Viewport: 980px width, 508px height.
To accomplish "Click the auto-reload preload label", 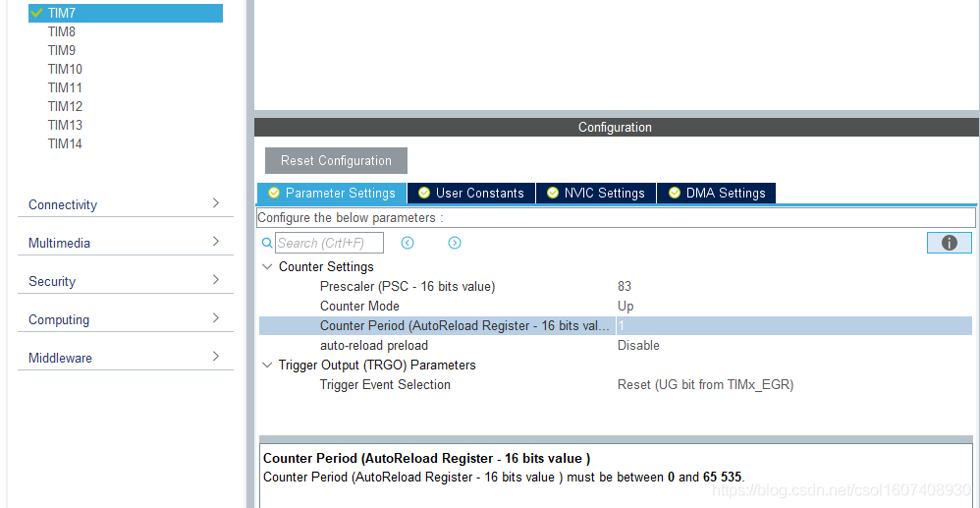I will (x=374, y=345).
